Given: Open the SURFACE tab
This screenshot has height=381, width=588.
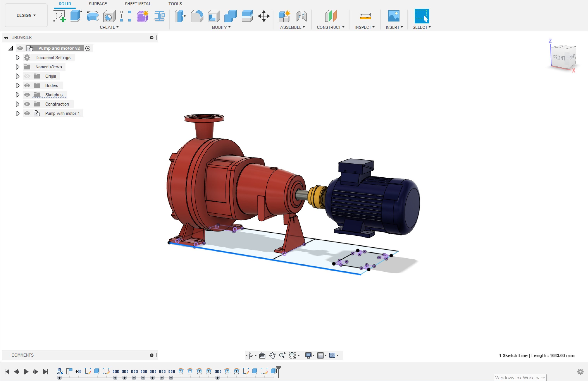Looking at the screenshot, I should [x=98, y=4].
